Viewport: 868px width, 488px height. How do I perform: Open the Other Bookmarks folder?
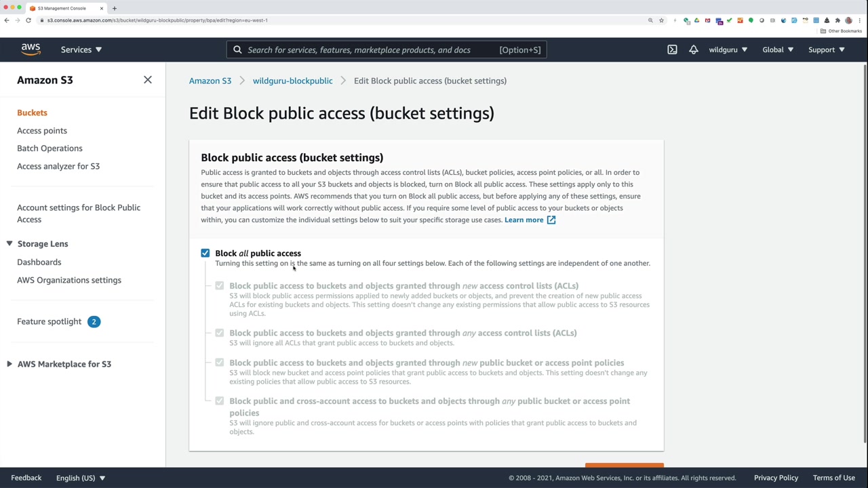[x=841, y=31]
